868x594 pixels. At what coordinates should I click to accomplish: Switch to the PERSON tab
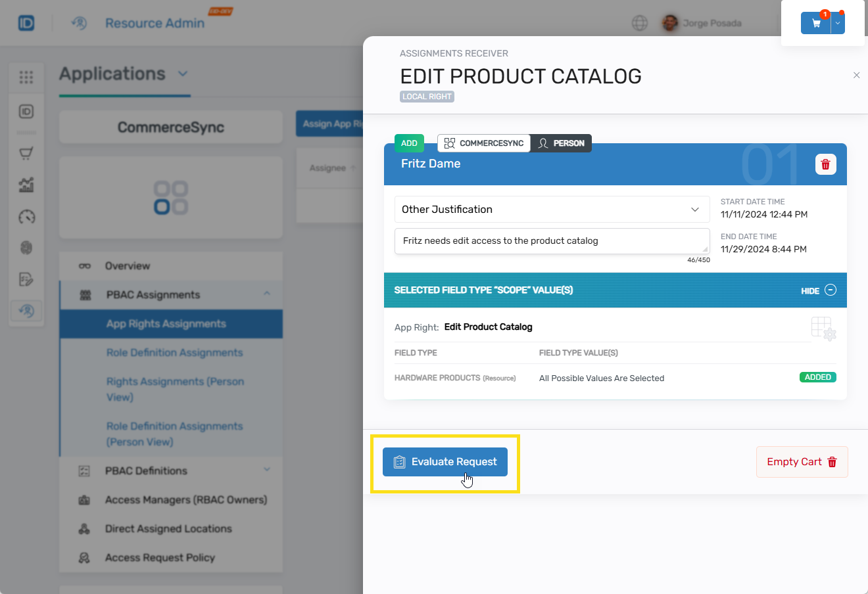click(x=562, y=143)
